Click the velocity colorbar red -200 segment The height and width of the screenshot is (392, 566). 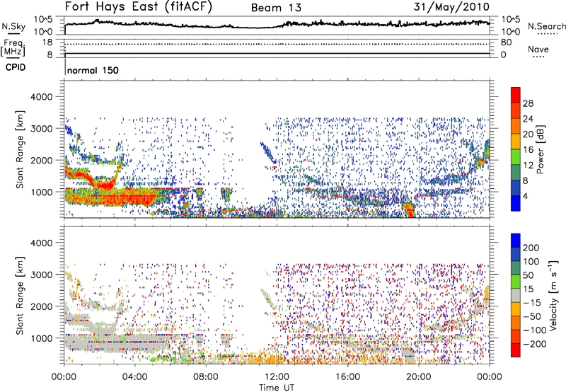click(516, 350)
